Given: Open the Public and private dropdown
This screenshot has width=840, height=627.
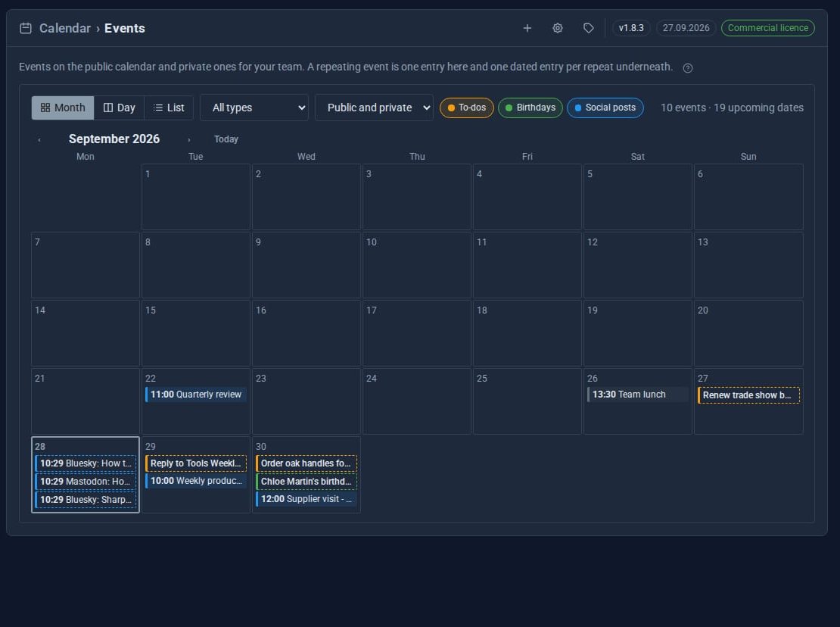Looking at the screenshot, I should click(374, 108).
